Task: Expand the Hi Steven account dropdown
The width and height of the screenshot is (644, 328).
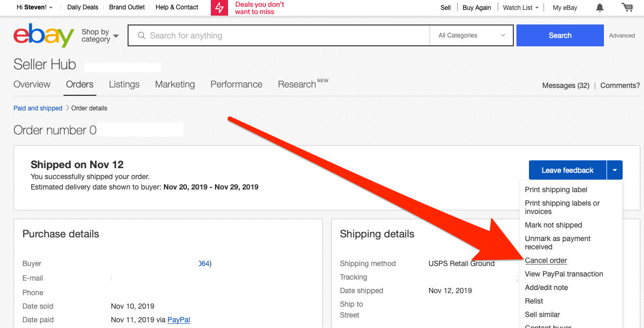Action: pyautogui.click(x=35, y=7)
